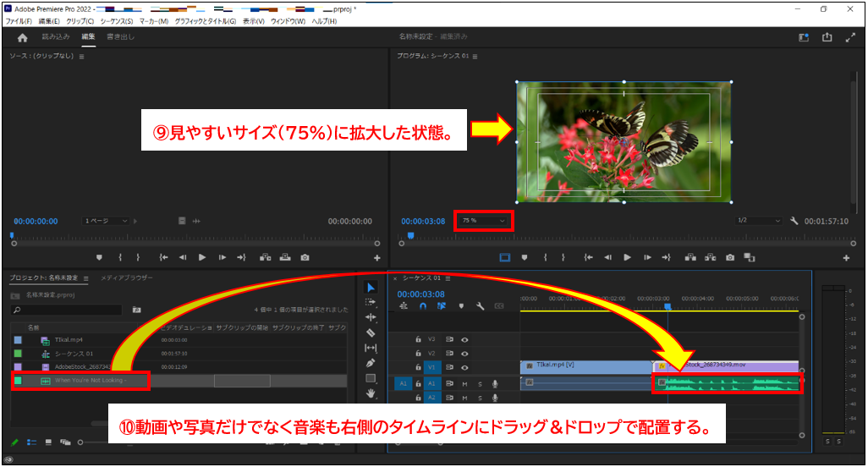Image resolution: width=868 pixels, height=467 pixels.
Task: Open Source Monitor button editor plus
Action: (377, 258)
